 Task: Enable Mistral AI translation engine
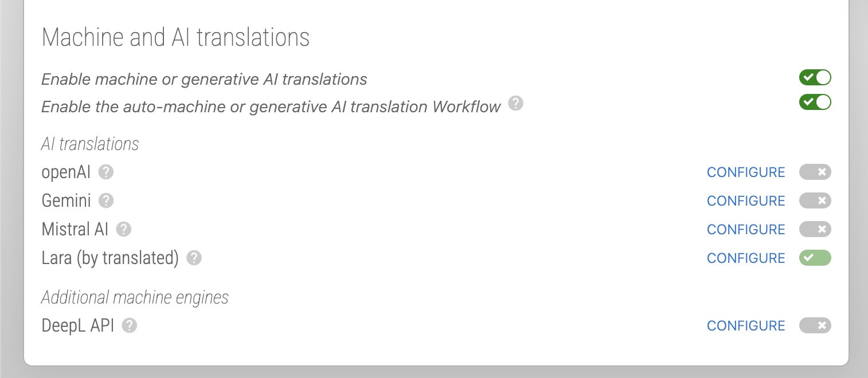coord(815,229)
